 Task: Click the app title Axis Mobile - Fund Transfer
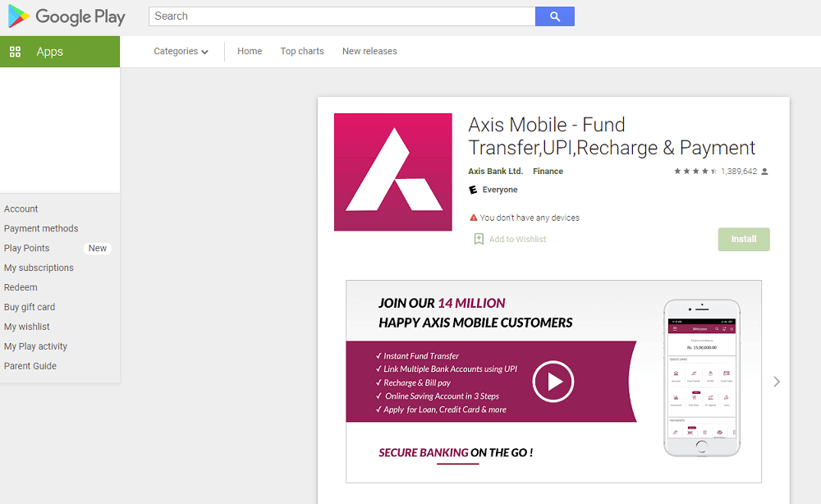click(612, 136)
